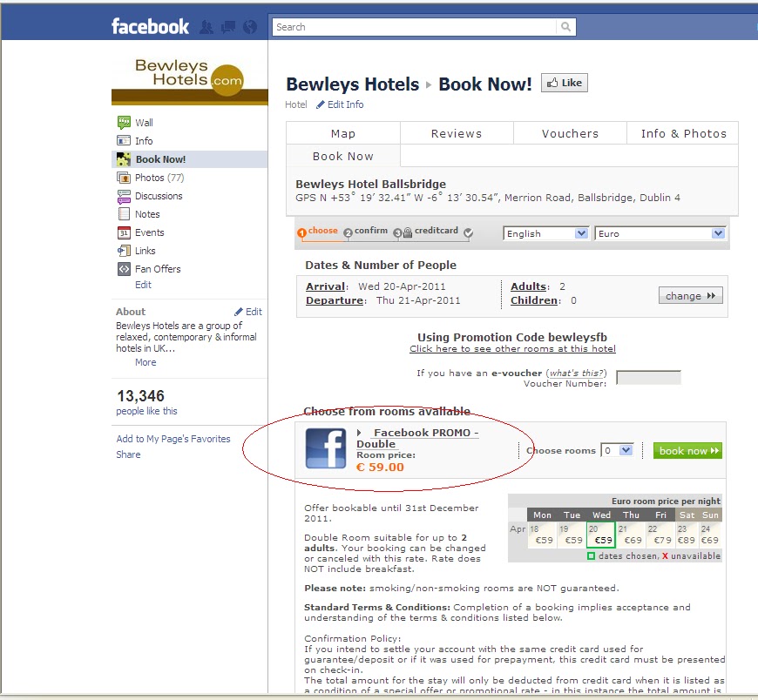This screenshot has width=758, height=700.
Task: Click 'people like this' link
Action: pos(146,411)
